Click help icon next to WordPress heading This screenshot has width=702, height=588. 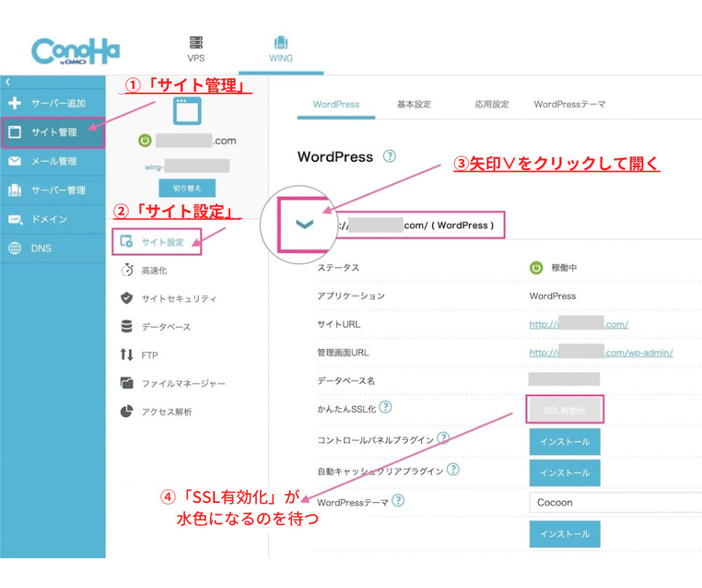389,156
